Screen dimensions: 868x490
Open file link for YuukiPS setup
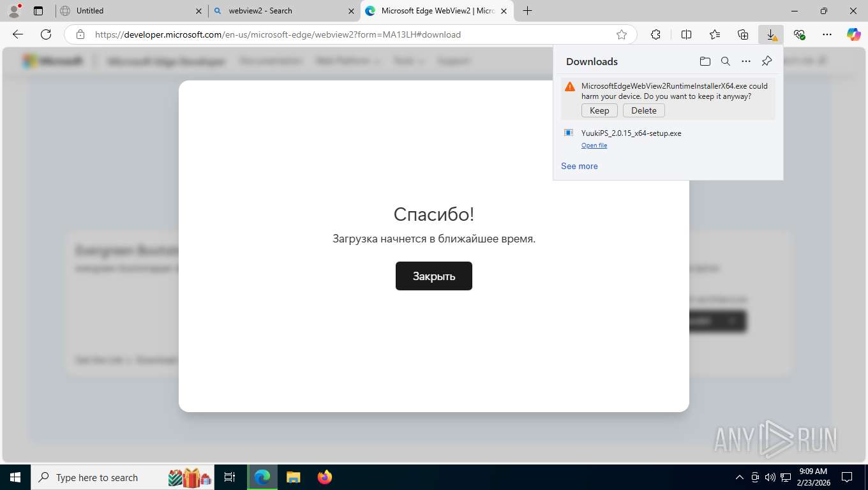click(594, 145)
